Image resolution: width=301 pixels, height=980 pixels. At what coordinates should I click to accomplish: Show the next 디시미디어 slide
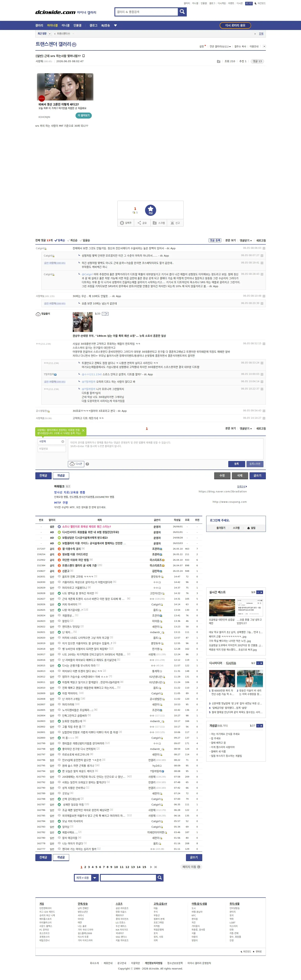click(261, 663)
